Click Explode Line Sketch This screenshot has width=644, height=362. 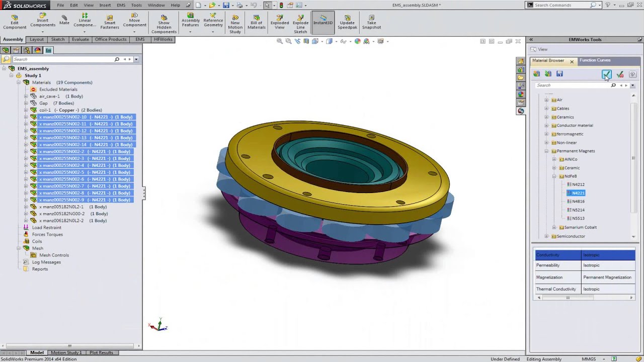click(x=300, y=24)
